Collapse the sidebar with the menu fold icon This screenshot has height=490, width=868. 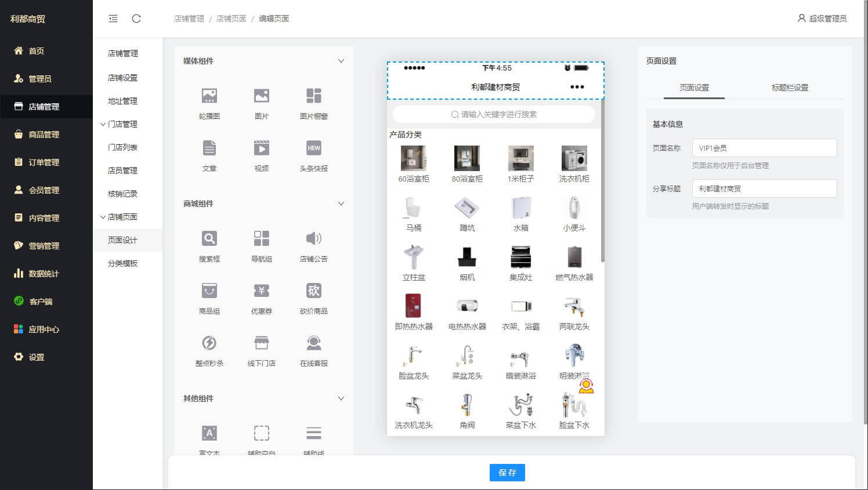pyautogui.click(x=113, y=19)
